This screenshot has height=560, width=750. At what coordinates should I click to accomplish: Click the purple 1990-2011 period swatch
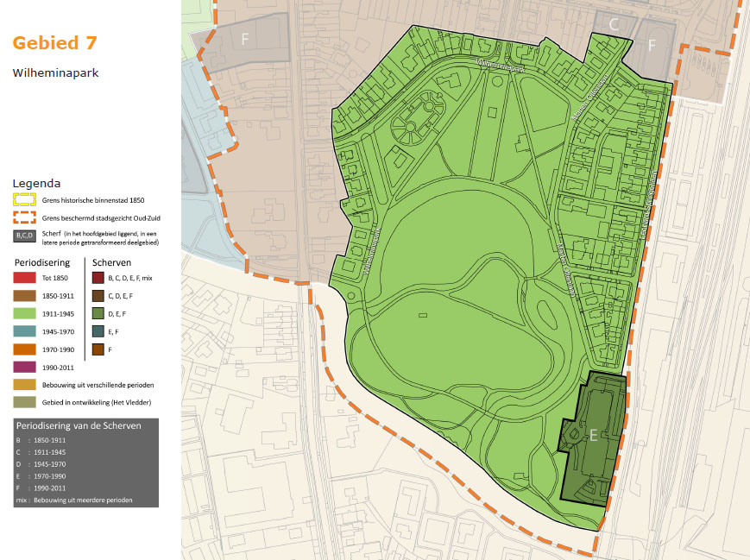pos(26,367)
